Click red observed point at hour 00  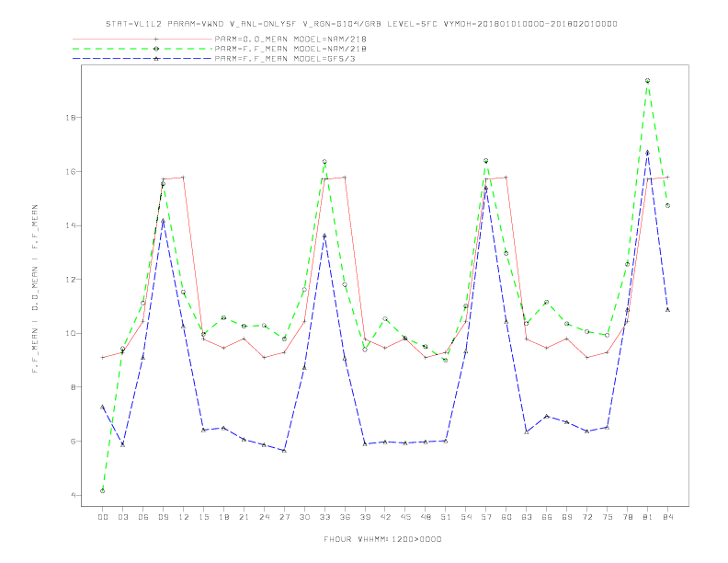click(103, 357)
